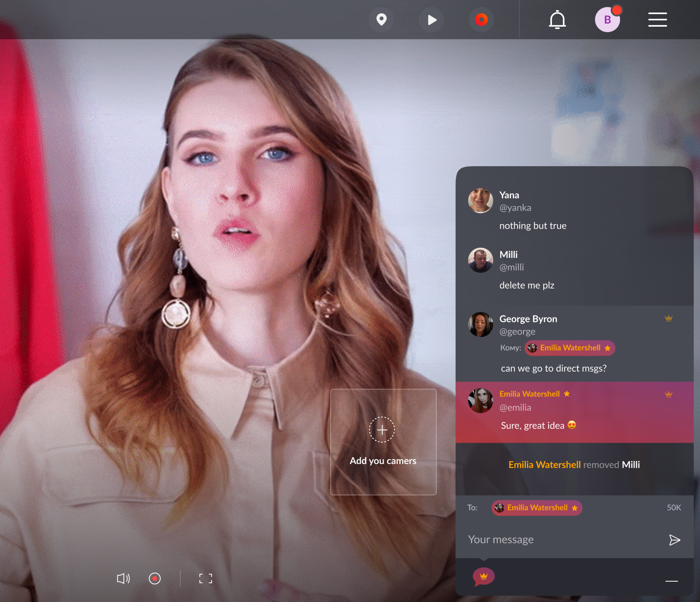The height and width of the screenshot is (602, 700).
Task: Click the '@emilia' handle
Action: (x=515, y=408)
